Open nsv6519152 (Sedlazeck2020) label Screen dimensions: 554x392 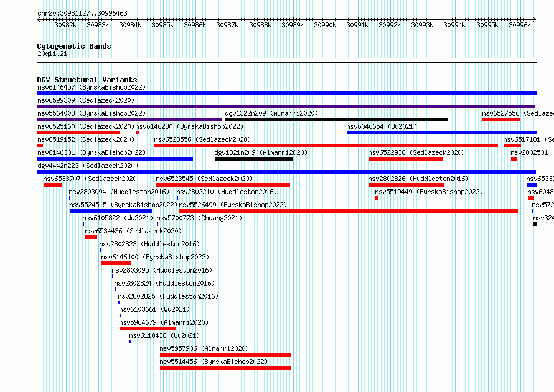point(86,139)
